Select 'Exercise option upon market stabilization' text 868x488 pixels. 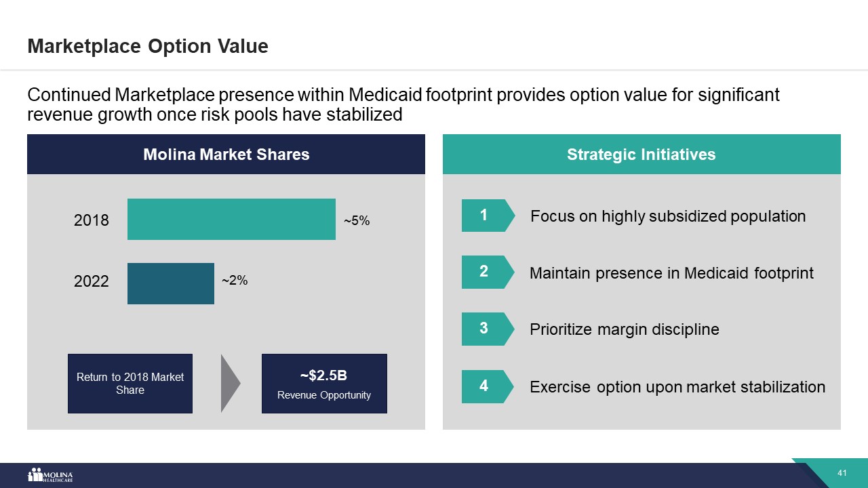coord(677,387)
